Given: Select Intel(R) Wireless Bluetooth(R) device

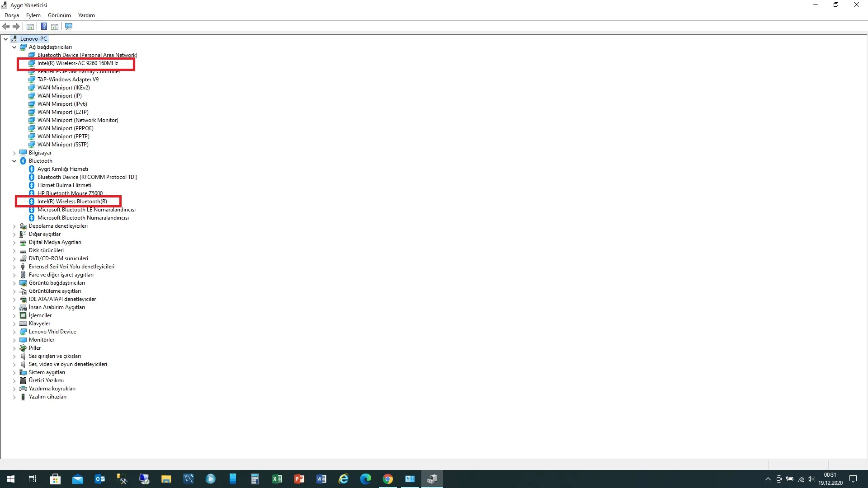Looking at the screenshot, I should (72, 202).
